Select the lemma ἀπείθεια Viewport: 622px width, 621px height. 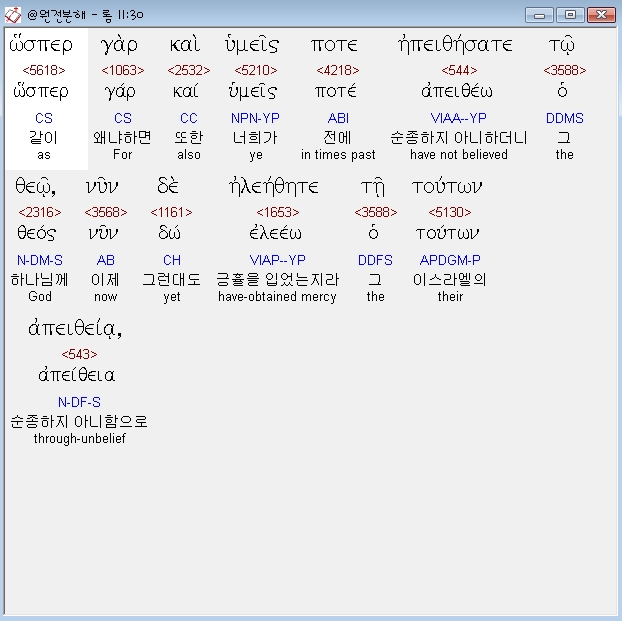click(77, 375)
